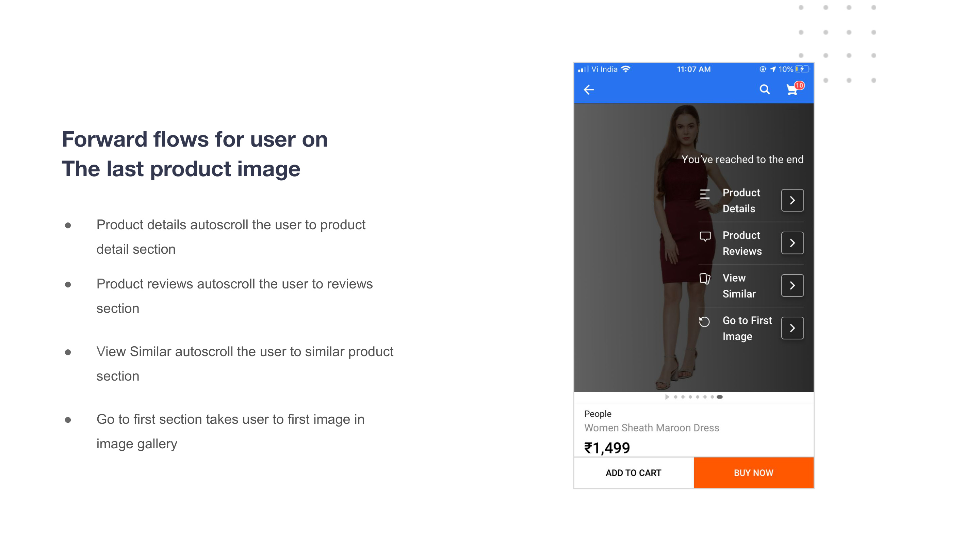Click the 'View Similar autoscroll' bullet text
Screen dimensions: 980x551
pyautogui.click(x=245, y=364)
